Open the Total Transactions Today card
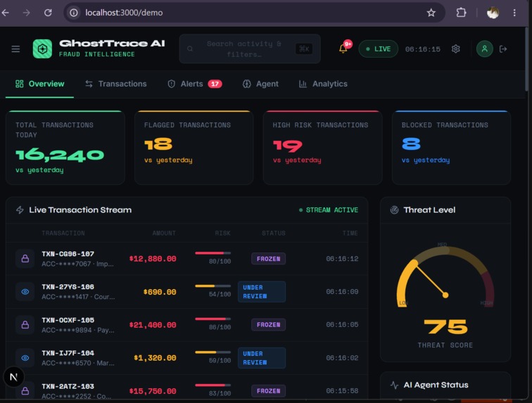The width and height of the screenshot is (532, 403). 65,148
